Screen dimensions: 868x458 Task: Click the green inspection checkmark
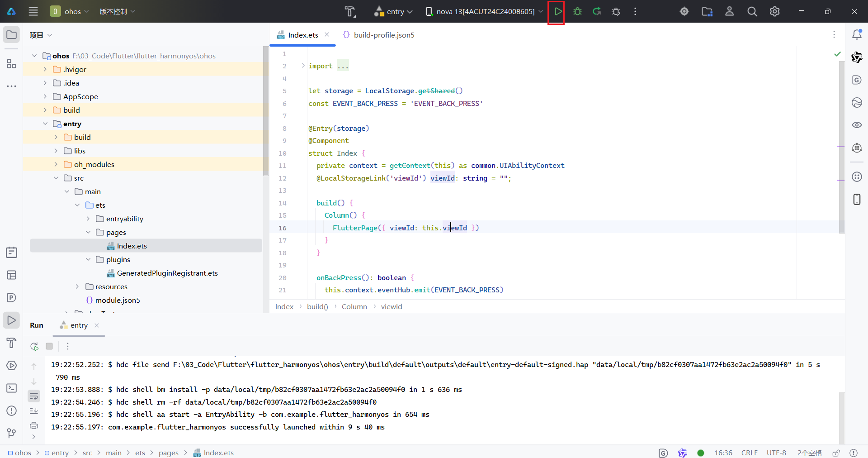pos(837,54)
